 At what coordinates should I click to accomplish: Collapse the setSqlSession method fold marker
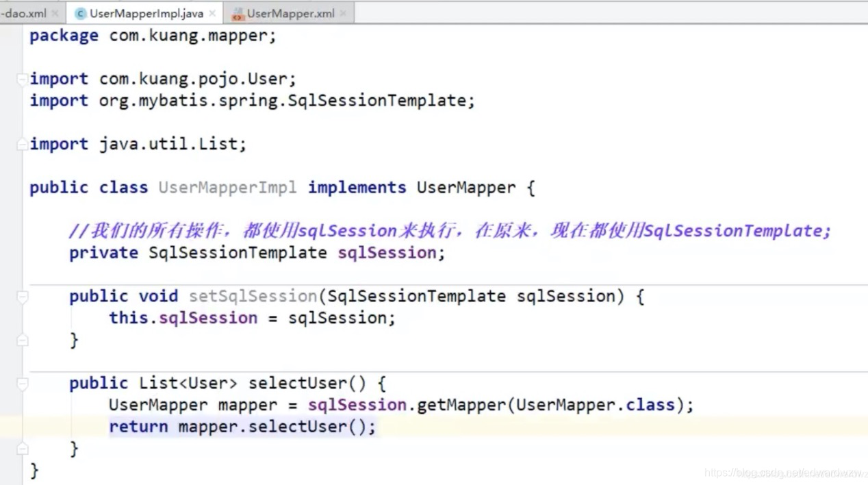22,297
